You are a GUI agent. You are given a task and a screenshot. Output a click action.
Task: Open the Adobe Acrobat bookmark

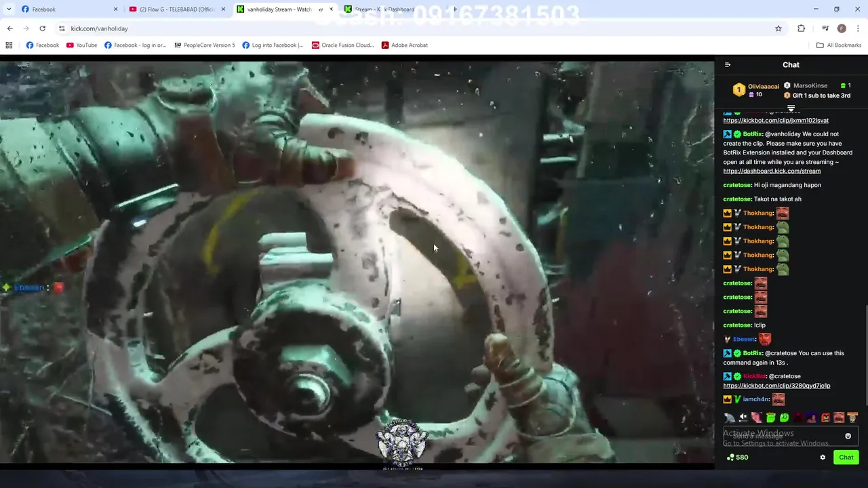404,45
